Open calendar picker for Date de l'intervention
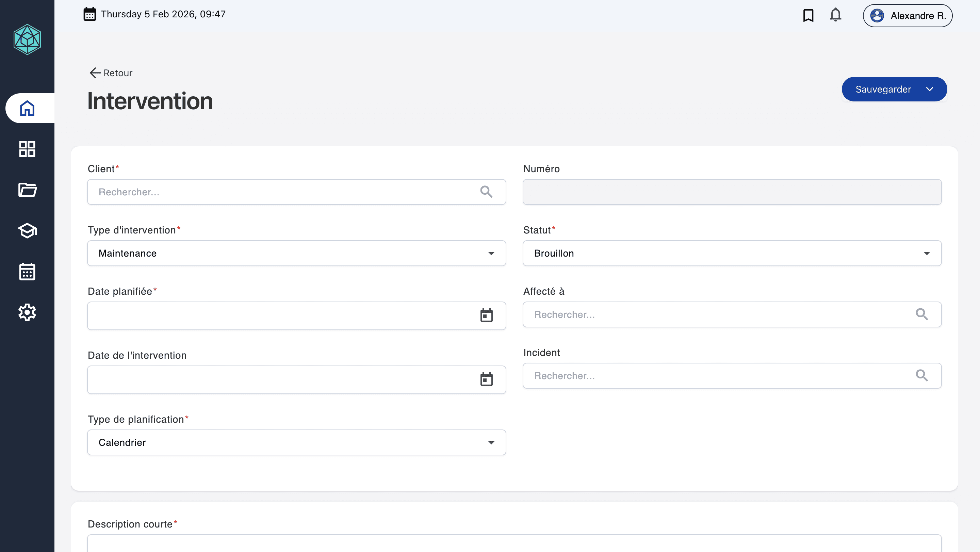980x552 pixels. click(486, 379)
